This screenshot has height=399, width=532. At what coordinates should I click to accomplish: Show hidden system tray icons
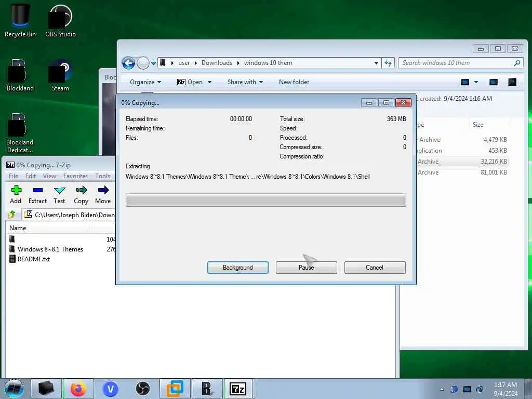442,389
